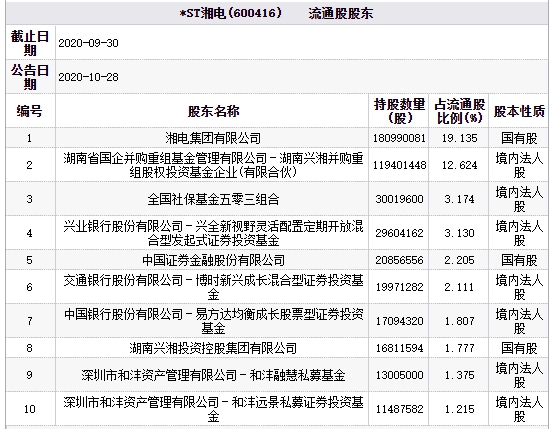Select the share count 29604162

[x=399, y=233]
